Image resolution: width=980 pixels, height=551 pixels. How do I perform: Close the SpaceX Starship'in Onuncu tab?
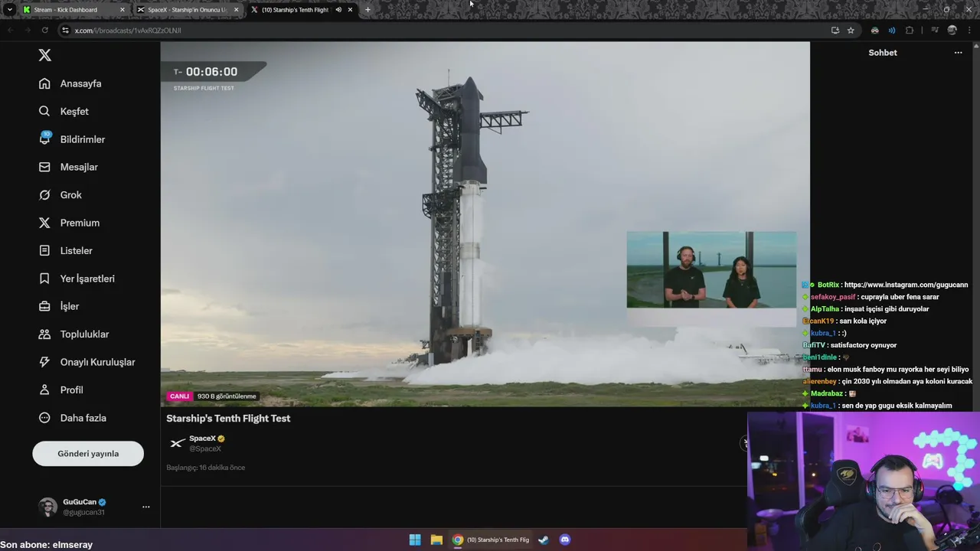[x=236, y=10]
